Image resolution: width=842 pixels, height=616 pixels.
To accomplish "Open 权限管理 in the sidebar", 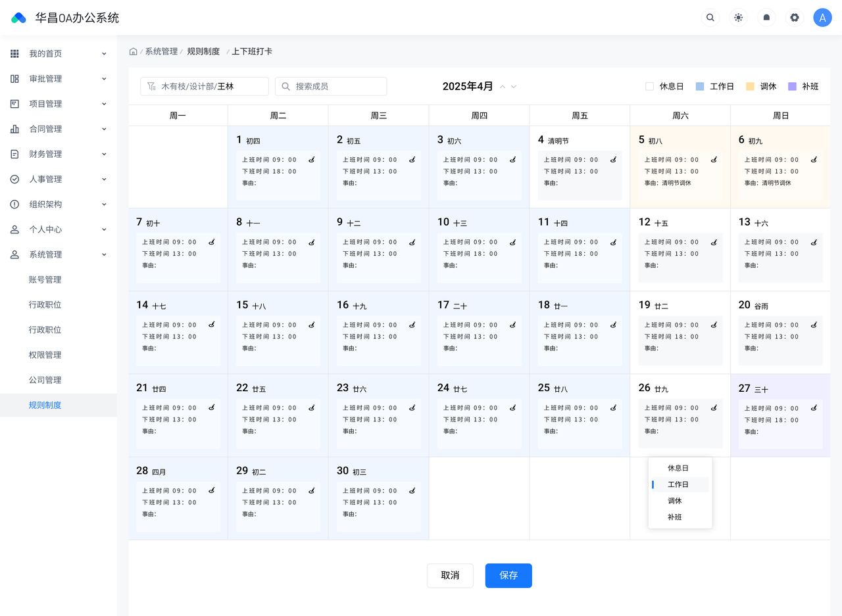I will [45, 355].
